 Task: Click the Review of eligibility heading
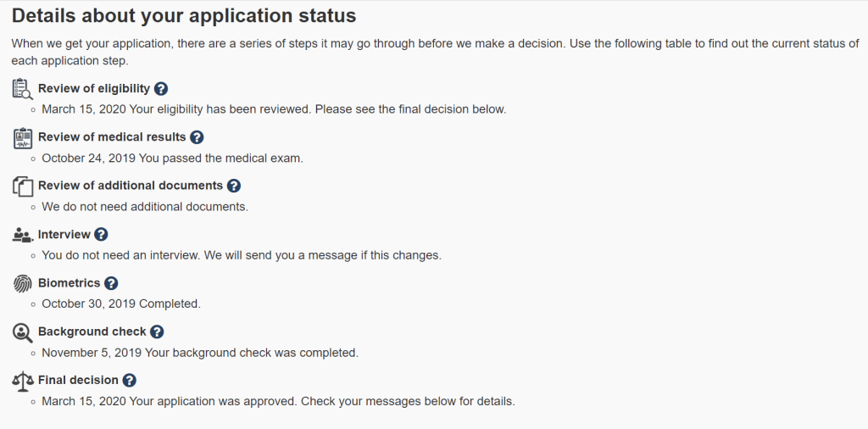coord(94,88)
